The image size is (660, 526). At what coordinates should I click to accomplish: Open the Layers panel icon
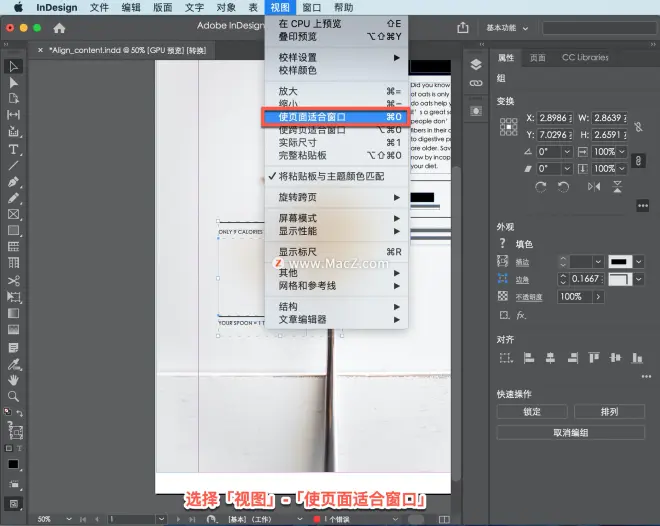(476, 64)
